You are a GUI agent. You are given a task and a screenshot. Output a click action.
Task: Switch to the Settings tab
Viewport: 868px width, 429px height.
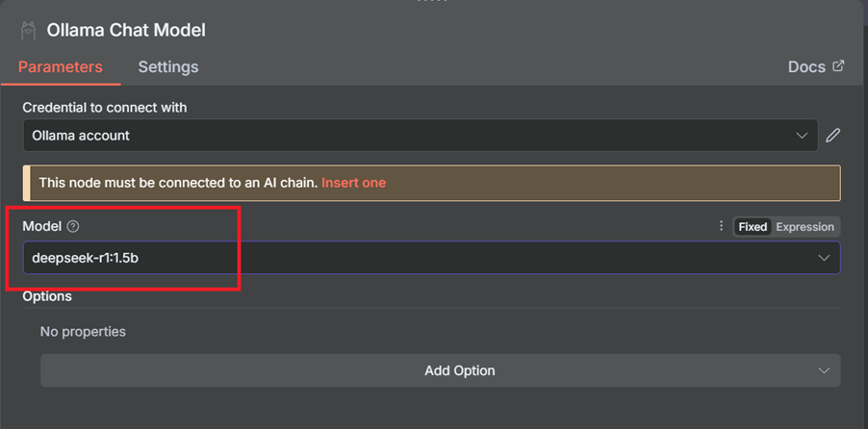point(168,67)
